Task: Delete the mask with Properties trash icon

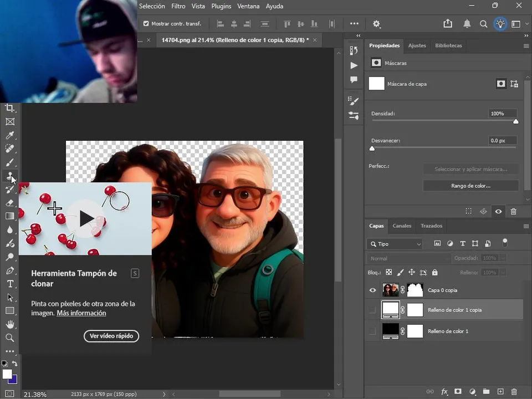Action: point(513,211)
